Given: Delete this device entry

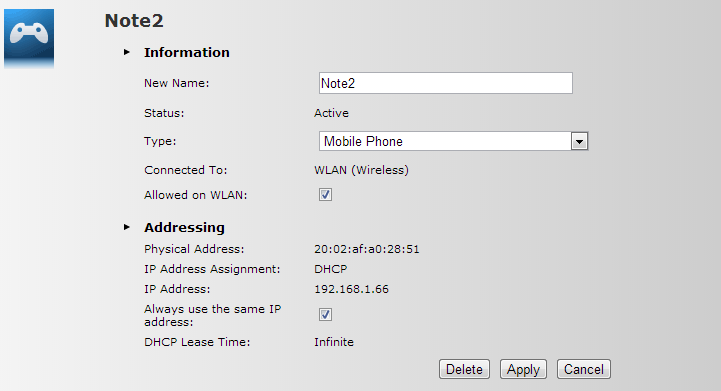Looking at the screenshot, I should [x=464, y=369].
